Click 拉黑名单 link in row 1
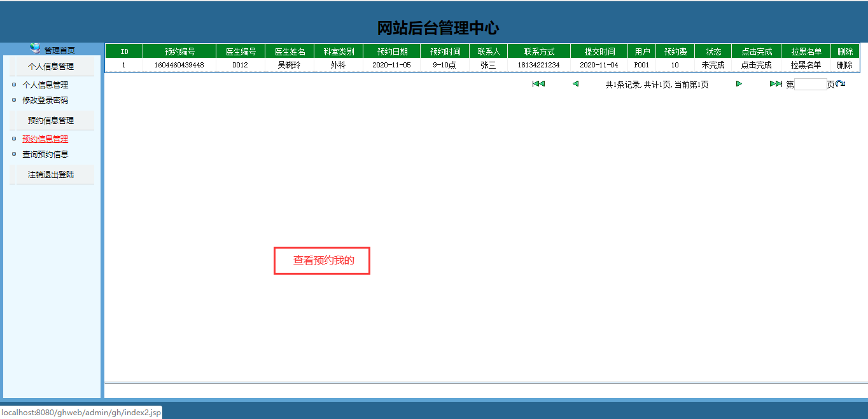The image size is (868, 419). click(x=806, y=65)
